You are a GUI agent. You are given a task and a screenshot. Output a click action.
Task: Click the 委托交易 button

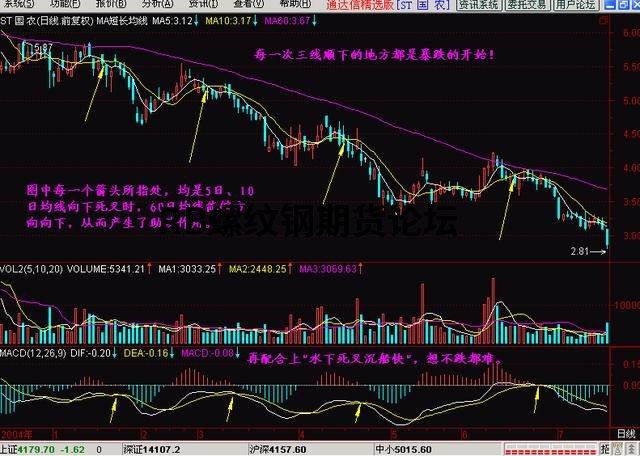click(527, 4)
